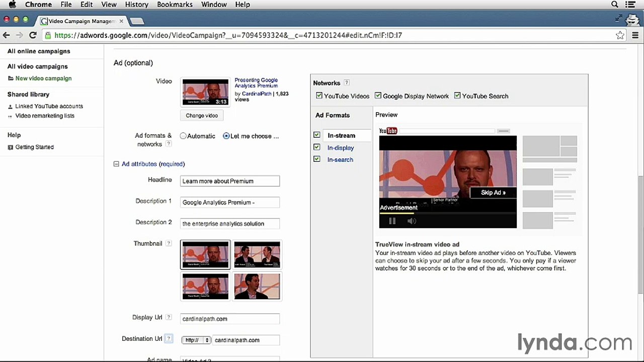Open New video campaign link
The height and width of the screenshot is (362, 644).
43,78
